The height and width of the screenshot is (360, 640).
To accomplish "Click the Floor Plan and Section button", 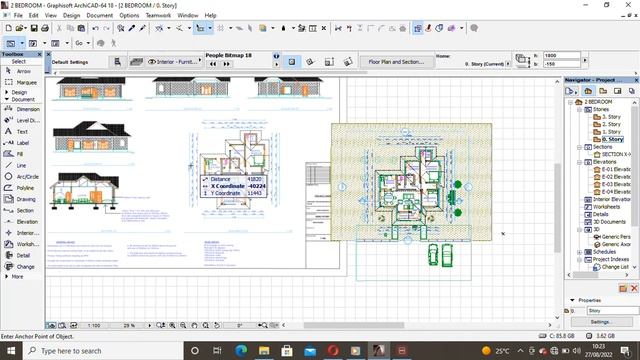I will tap(396, 62).
